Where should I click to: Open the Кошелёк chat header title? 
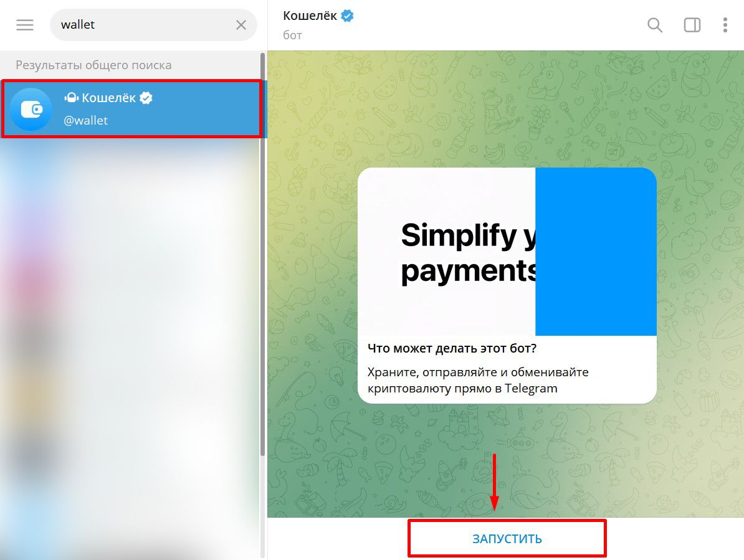(x=310, y=16)
